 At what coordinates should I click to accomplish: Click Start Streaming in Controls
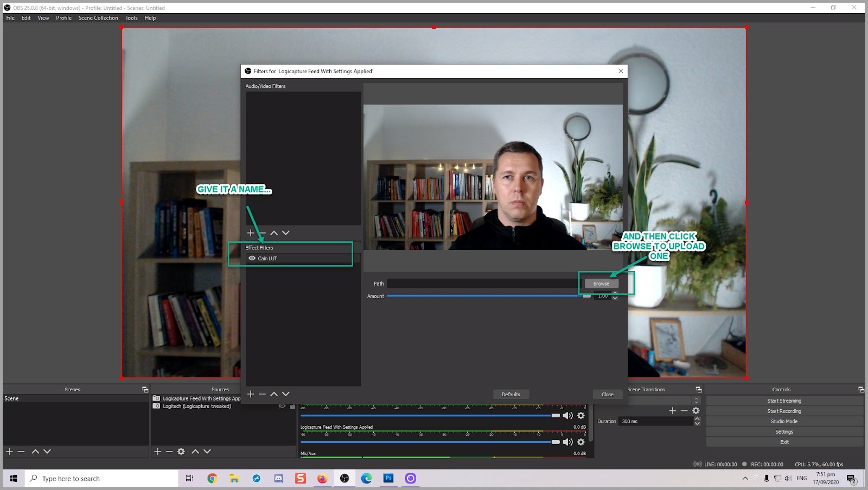[x=784, y=401]
